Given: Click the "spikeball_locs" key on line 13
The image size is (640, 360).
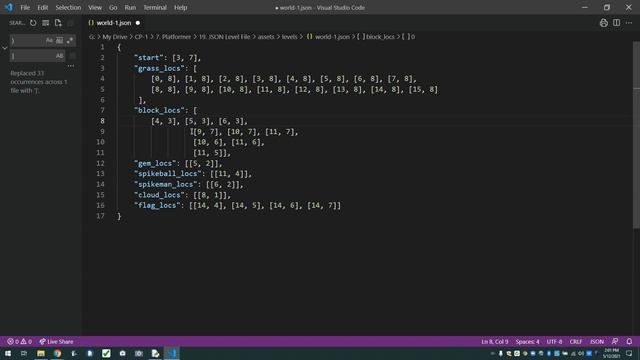Looking at the screenshot, I should (x=168, y=173).
